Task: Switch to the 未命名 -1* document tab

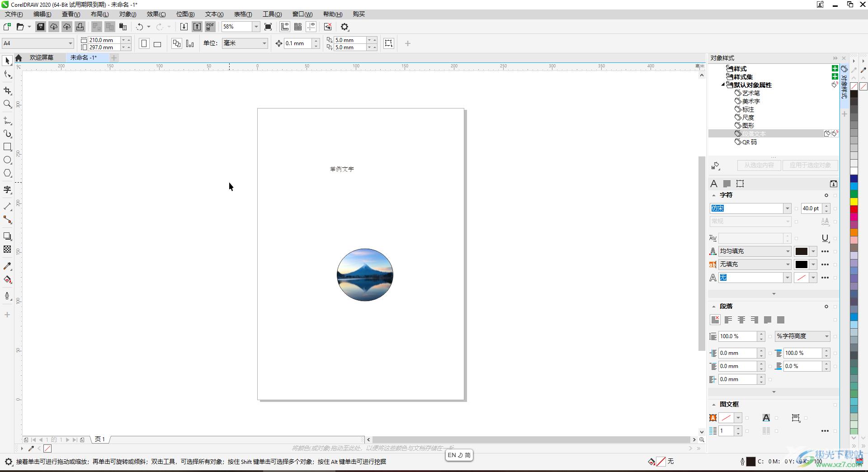Action: [84, 57]
